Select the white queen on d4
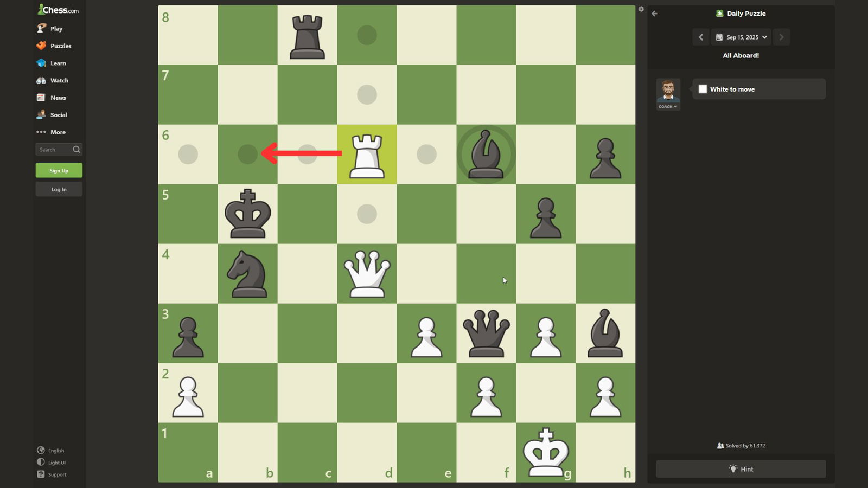The image size is (868, 488). (367, 274)
